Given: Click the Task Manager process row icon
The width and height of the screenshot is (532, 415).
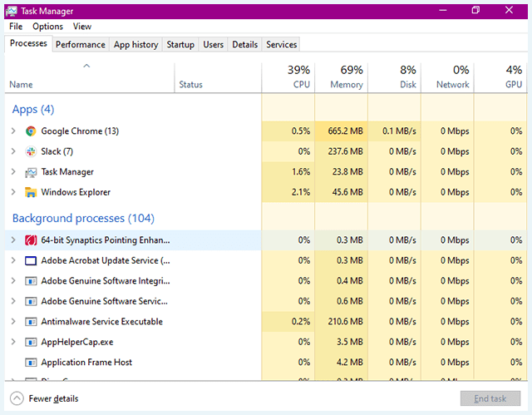Looking at the screenshot, I should pos(31,172).
